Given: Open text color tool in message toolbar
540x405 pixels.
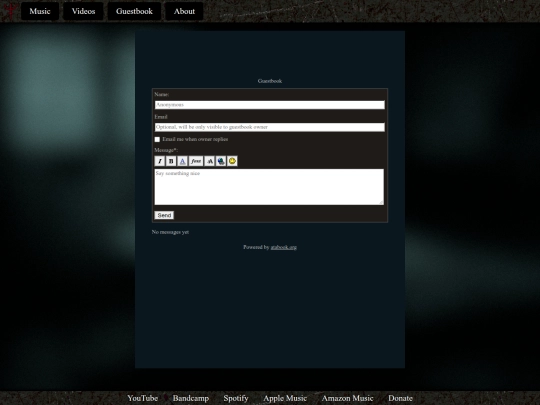Looking at the screenshot, I should 182,161.
